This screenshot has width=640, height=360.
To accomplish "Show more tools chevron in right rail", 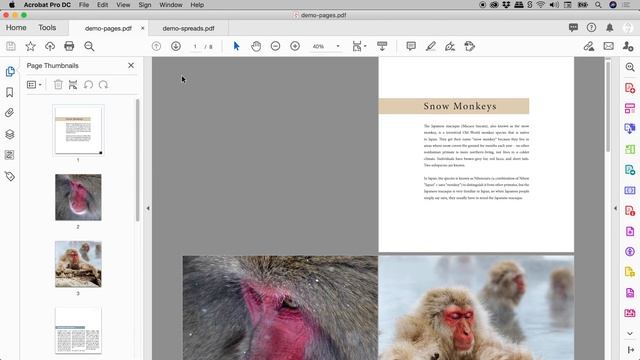I will (630, 333).
